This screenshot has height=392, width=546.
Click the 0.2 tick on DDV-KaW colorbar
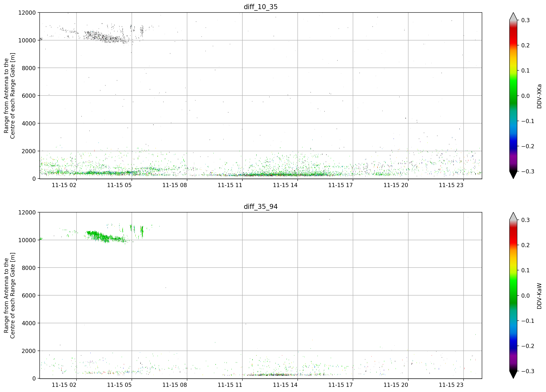526,245
